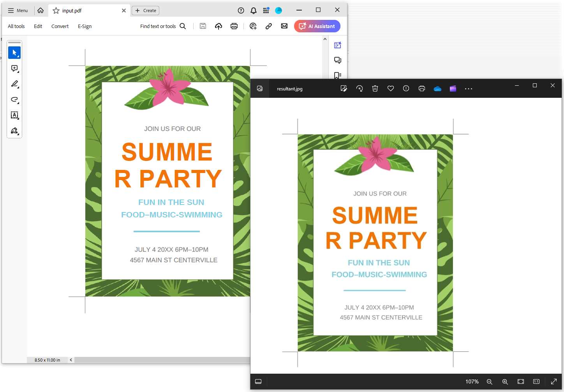Activate the pencil drawing tool
The width and height of the screenshot is (564, 392).
[x=14, y=84]
